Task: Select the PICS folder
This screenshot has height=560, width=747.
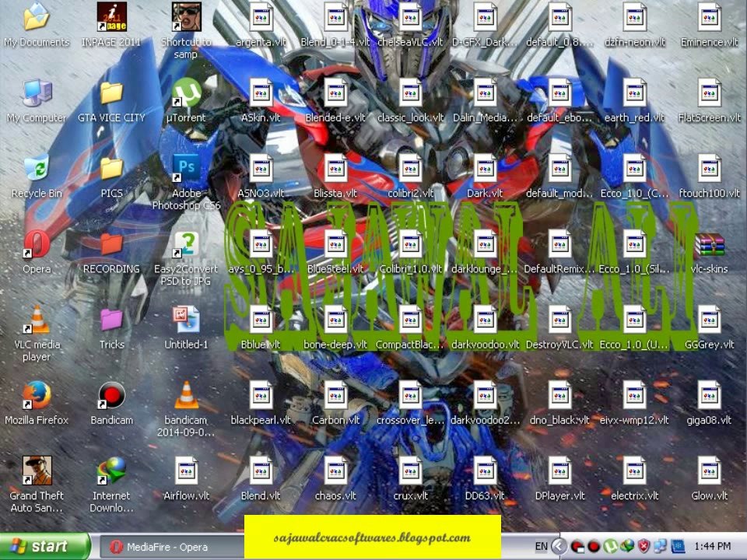Action: [x=111, y=168]
